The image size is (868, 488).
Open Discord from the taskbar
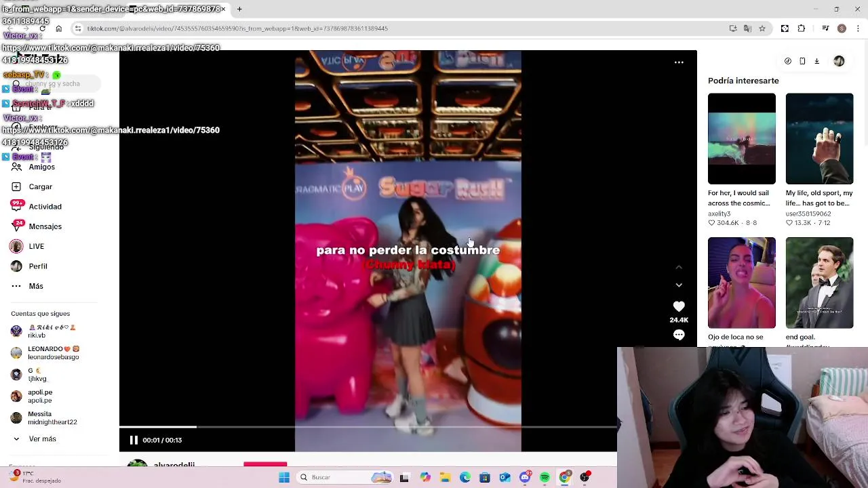pos(525,478)
